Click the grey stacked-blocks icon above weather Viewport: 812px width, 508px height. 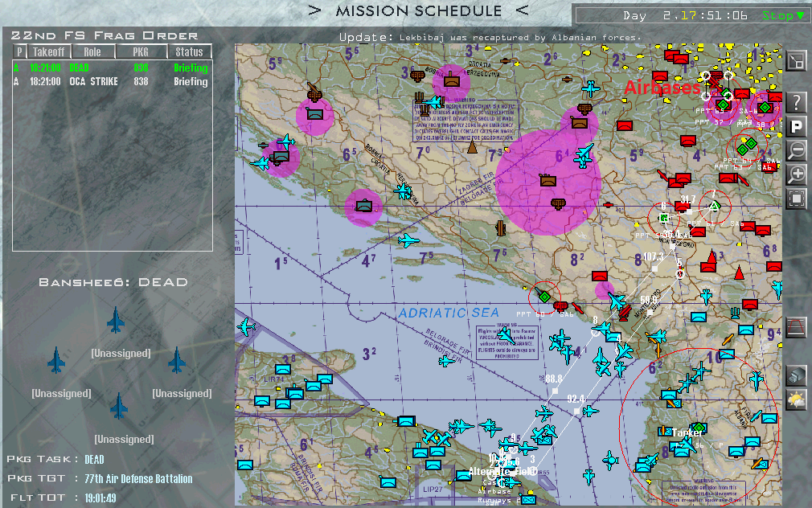tap(796, 375)
